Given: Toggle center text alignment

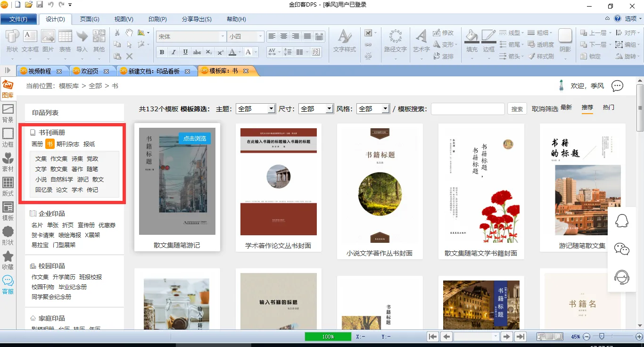Looking at the screenshot, I should tap(284, 36).
